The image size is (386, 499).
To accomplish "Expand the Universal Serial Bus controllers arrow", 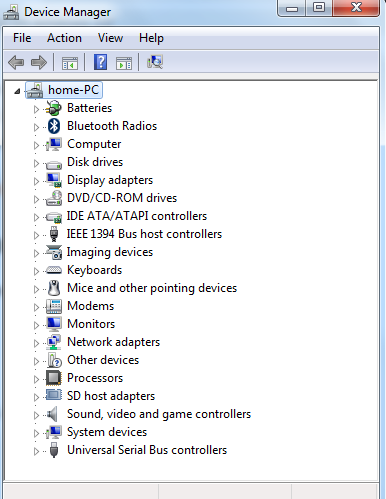I will point(36,451).
